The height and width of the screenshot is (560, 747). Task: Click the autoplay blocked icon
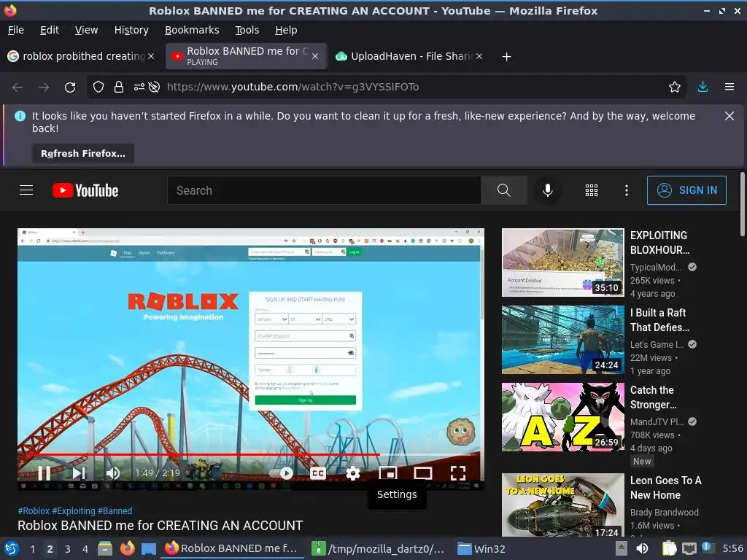[x=154, y=87]
